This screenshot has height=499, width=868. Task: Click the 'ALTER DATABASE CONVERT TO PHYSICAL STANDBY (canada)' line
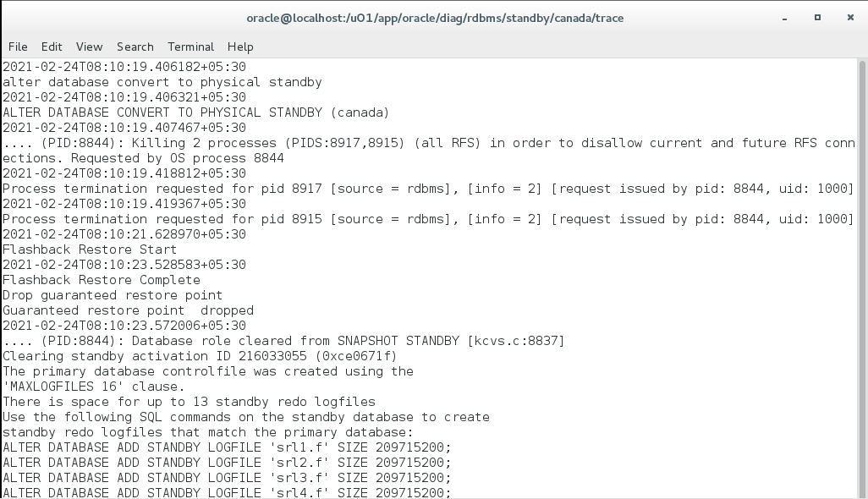coord(195,112)
